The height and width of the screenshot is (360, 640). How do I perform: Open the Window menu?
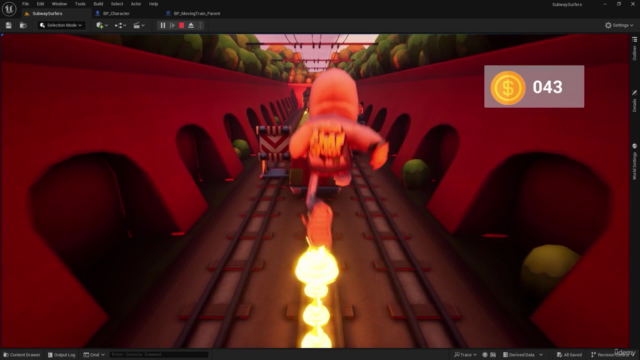(x=59, y=4)
